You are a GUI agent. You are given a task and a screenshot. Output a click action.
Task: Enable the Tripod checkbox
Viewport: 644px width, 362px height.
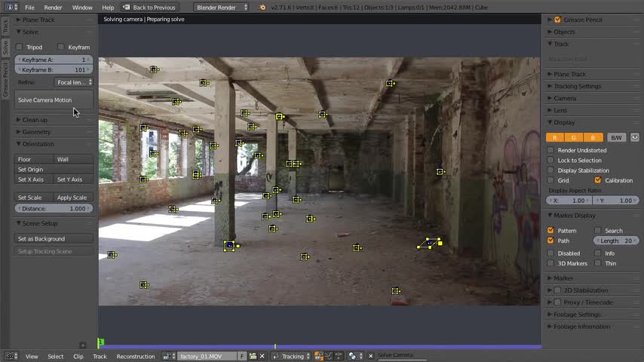click(20, 47)
